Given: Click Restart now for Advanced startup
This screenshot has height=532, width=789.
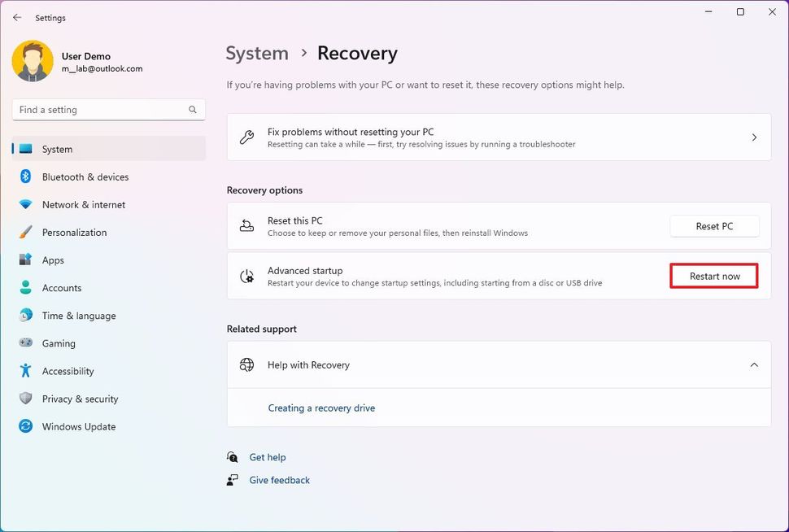Looking at the screenshot, I should (x=714, y=277).
